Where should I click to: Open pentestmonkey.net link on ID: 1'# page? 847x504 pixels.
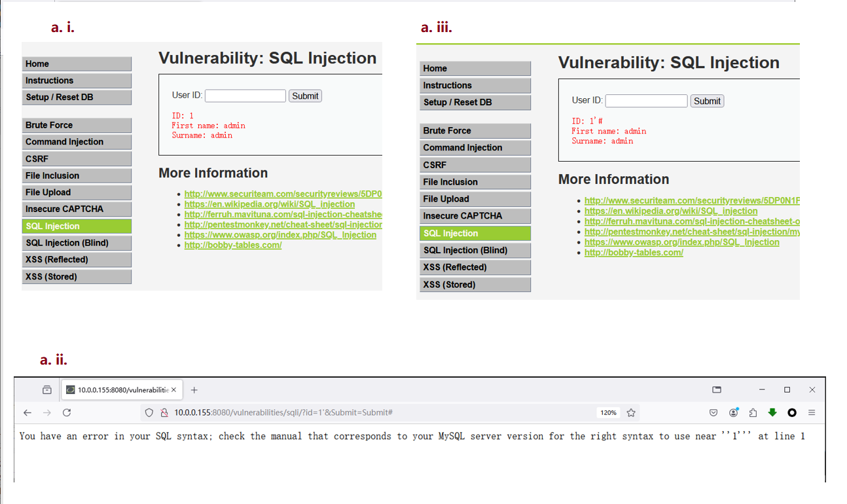(692, 232)
